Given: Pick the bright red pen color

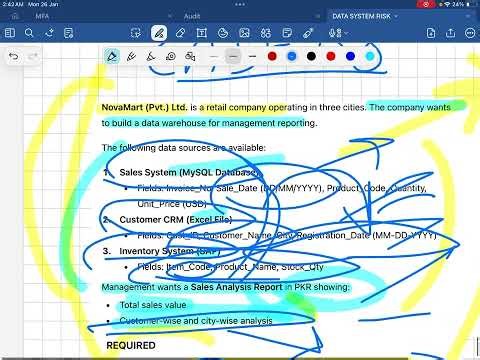Looking at the screenshot, I should pos(331,56).
